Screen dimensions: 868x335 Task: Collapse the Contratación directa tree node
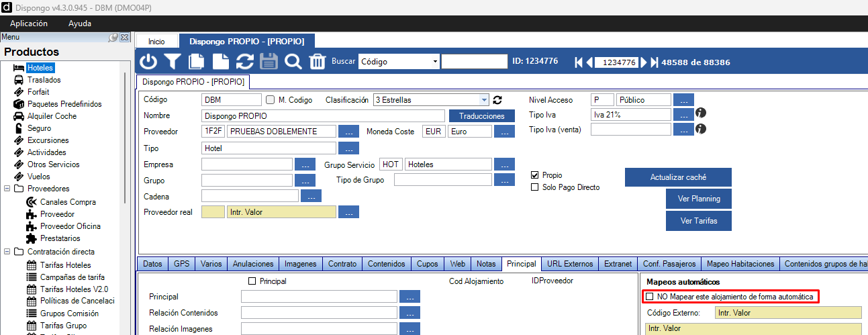[7, 252]
